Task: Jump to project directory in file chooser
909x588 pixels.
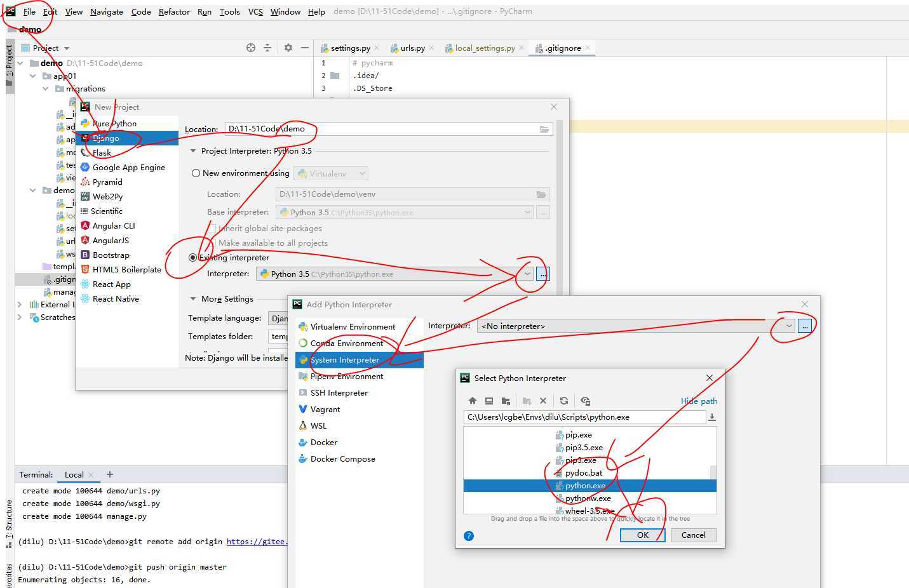Action: (x=506, y=401)
